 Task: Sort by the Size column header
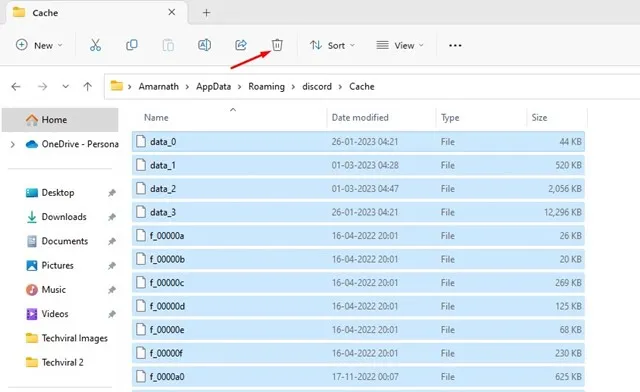click(x=539, y=118)
